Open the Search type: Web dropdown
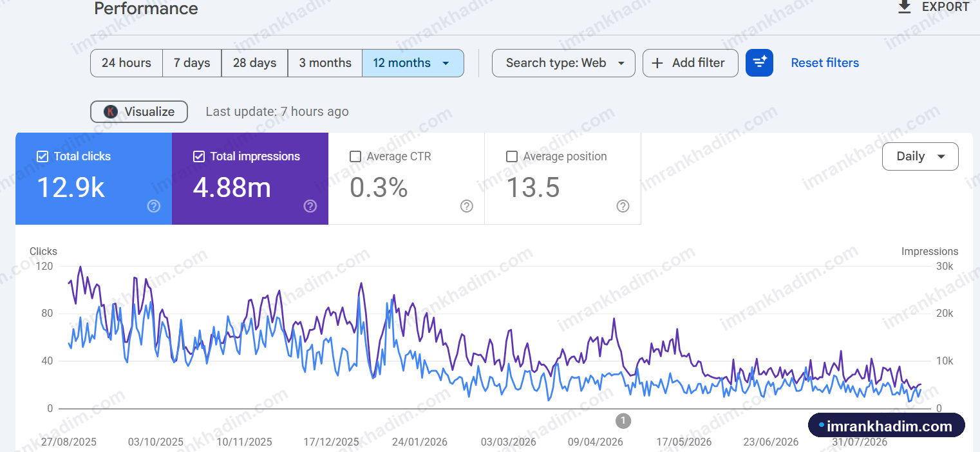This screenshot has width=980, height=452. pos(563,62)
